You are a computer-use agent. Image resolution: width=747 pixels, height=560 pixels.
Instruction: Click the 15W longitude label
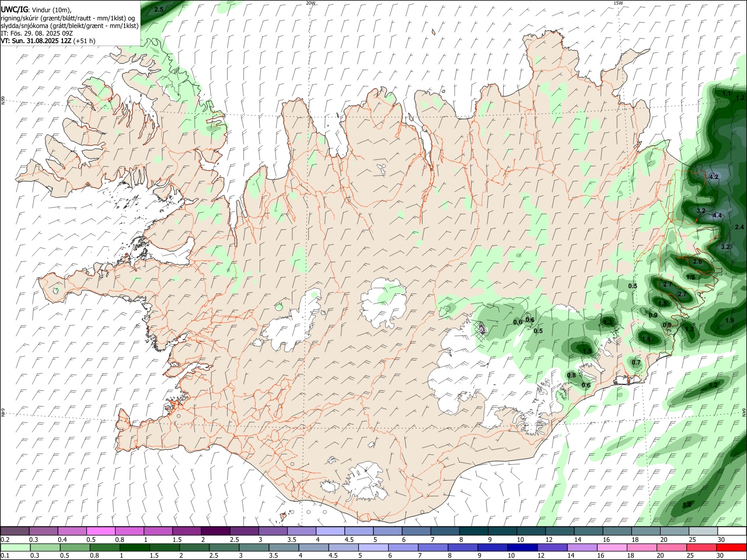[618, 3]
